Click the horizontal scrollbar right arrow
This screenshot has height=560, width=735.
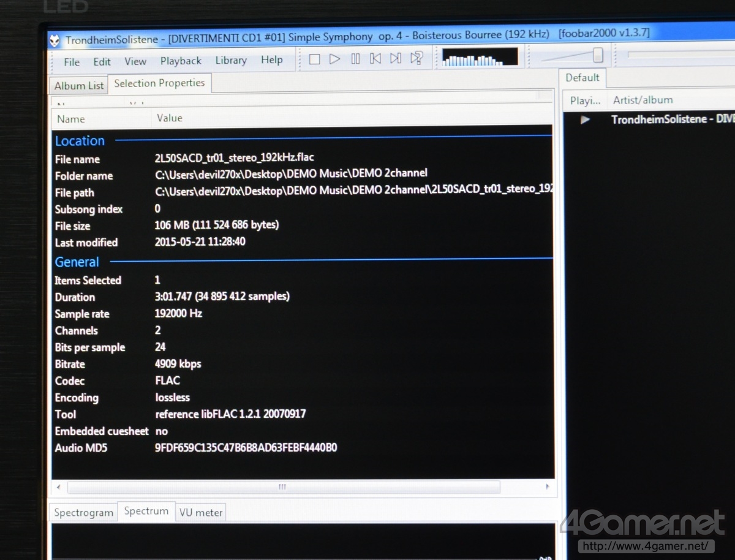(547, 486)
